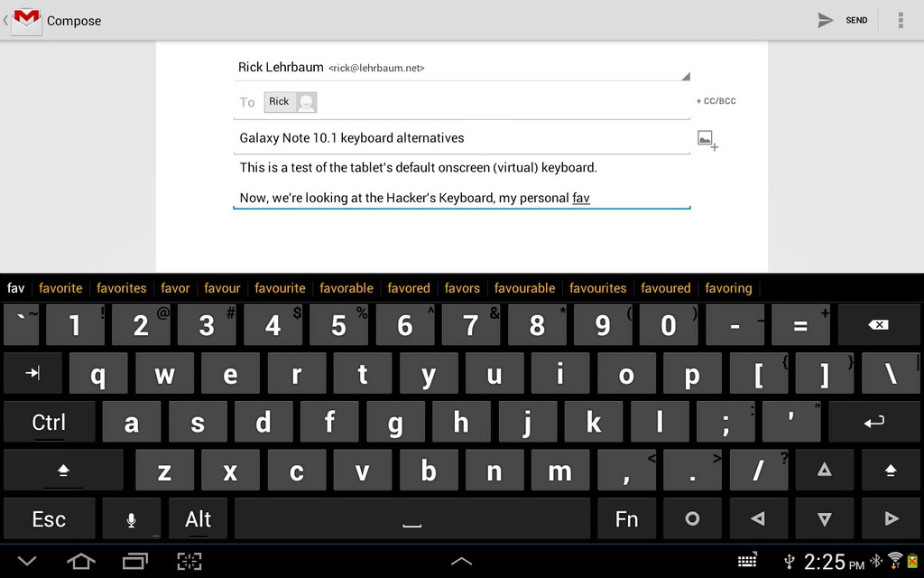
Task: Tap the battery status icon
Action: tap(913, 560)
